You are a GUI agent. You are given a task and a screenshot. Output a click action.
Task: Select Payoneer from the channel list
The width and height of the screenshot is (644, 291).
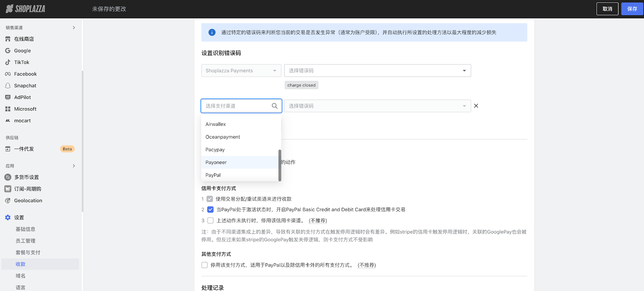coord(240,162)
